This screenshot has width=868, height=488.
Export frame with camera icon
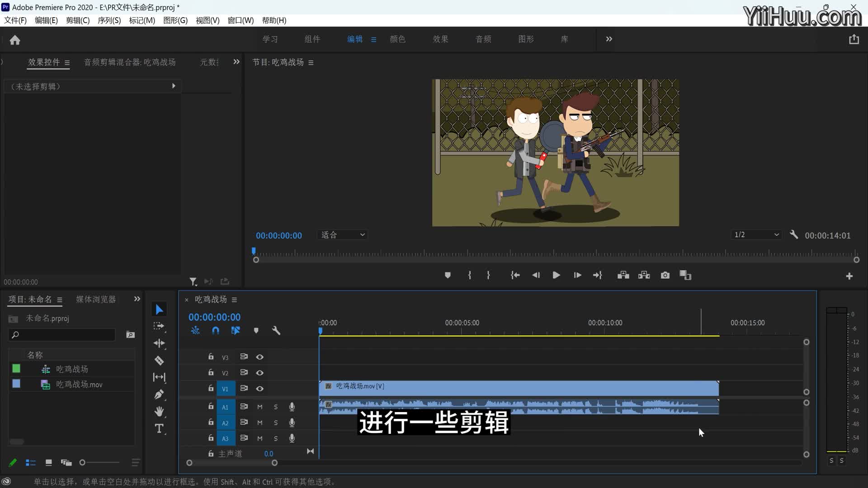pos(665,275)
